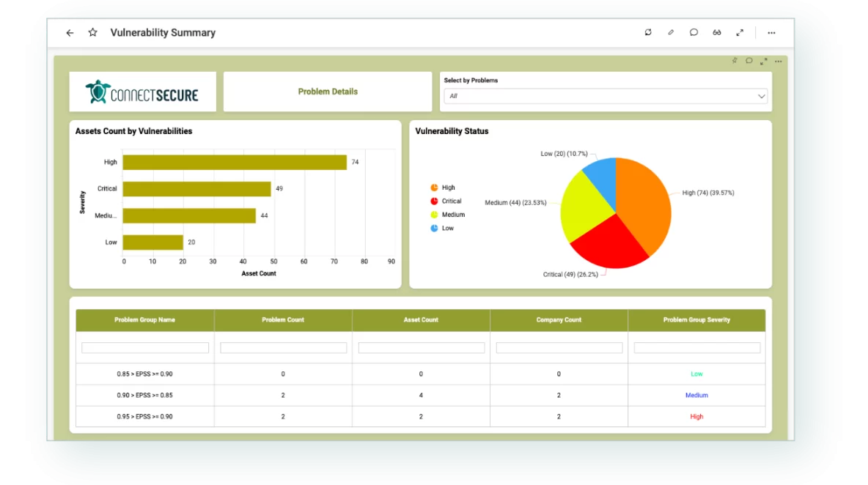The height and width of the screenshot is (485, 868).
Task: Click the pencil edit icon
Action: coord(671,32)
